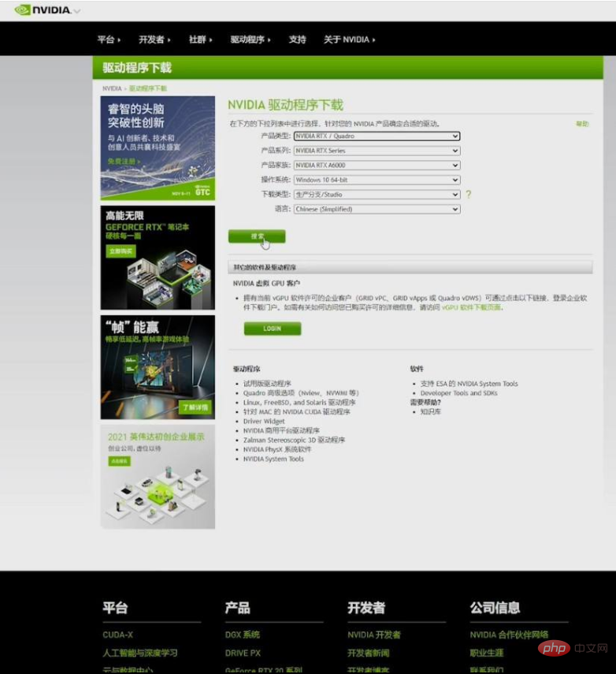The width and height of the screenshot is (616, 674).
Task: Click the “帧”能赢 gaming banner
Action: coord(158,367)
